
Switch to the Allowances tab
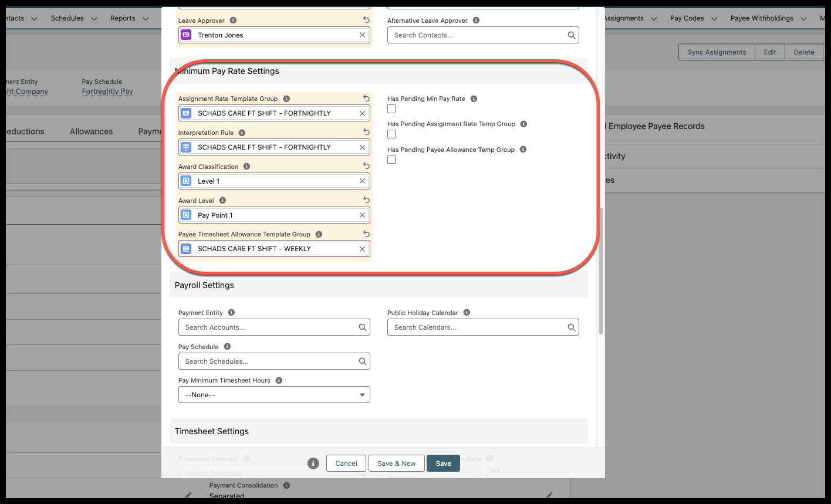pyautogui.click(x=91, y=131)
